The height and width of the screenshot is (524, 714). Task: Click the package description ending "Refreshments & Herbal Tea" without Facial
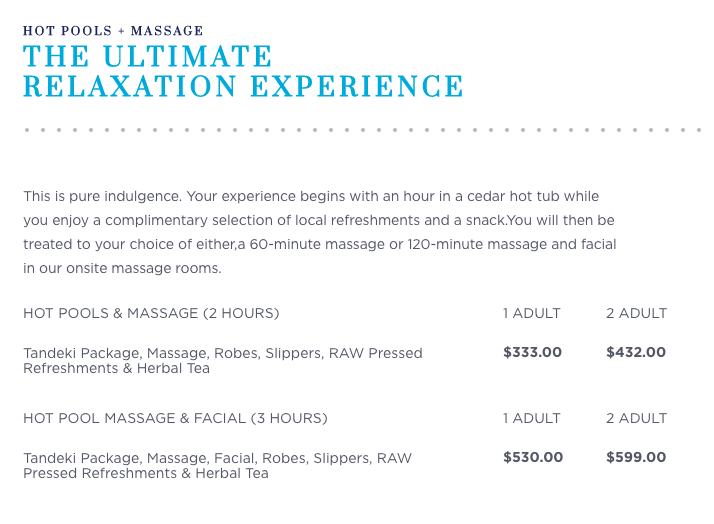222,360
